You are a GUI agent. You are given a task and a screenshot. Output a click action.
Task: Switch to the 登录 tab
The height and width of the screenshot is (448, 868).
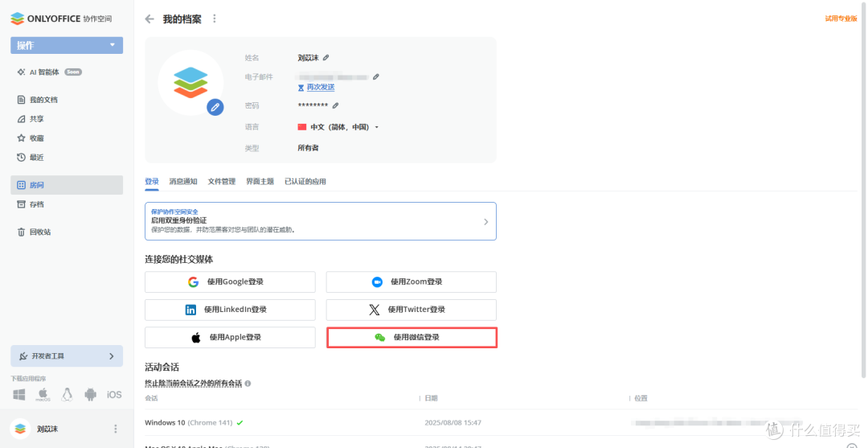[x=152, y=182]
